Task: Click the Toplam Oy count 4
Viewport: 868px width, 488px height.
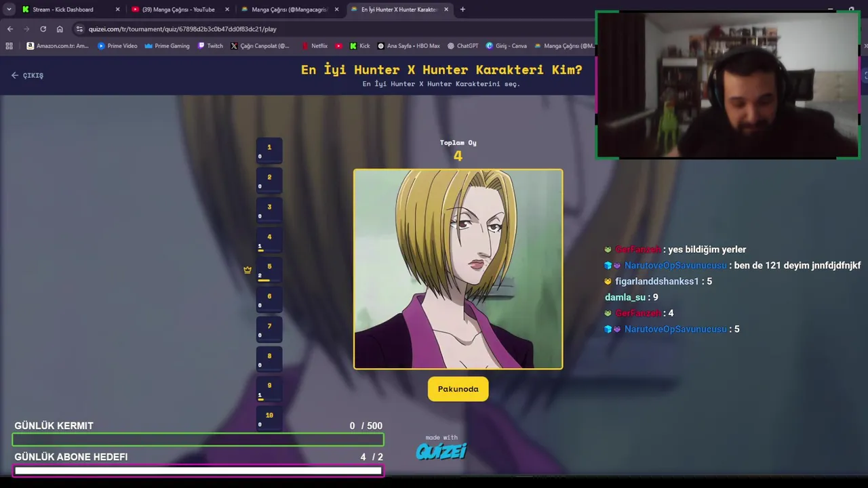Action: pyautogui.click(x=458, y=157)
